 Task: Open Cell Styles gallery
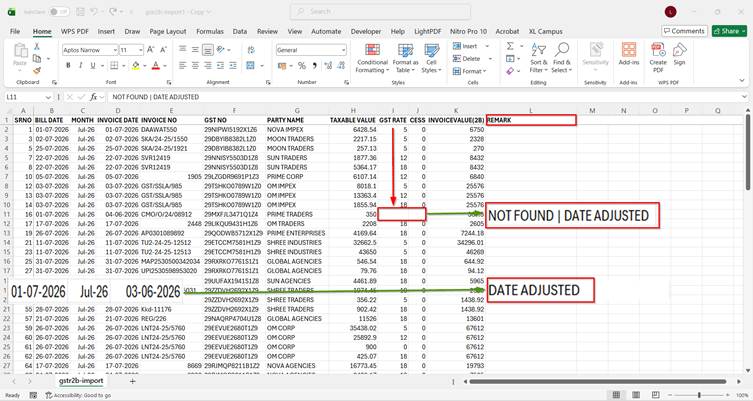tap(431, 58)
